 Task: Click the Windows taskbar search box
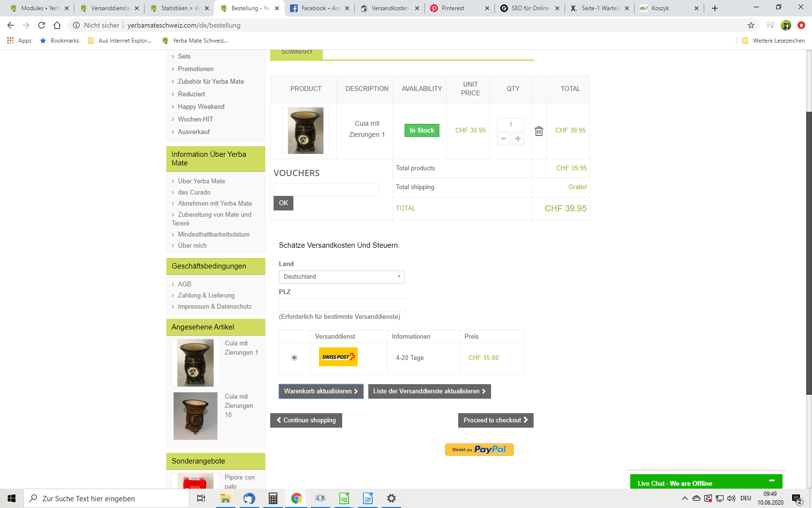pos(106,498)
